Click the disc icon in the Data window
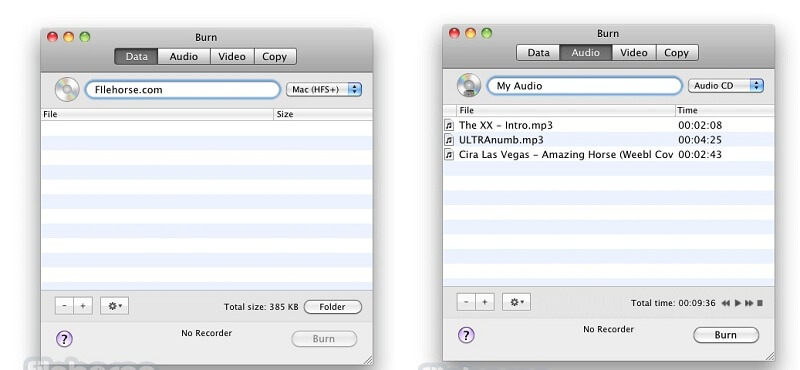 pos(67,90)
